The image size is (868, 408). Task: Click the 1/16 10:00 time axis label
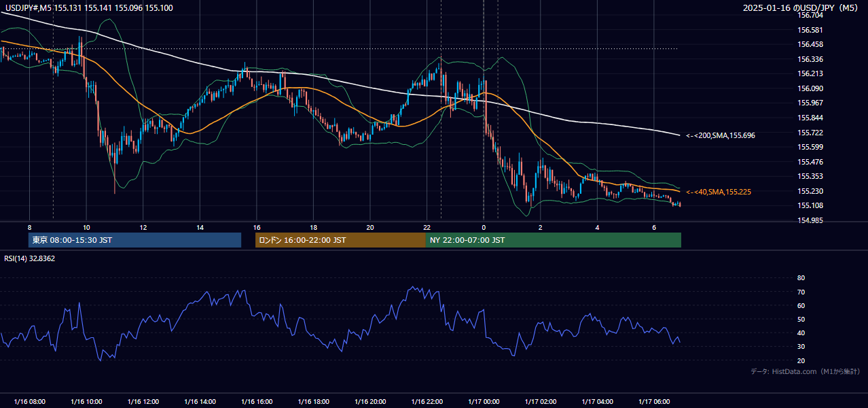pos(86,402)
